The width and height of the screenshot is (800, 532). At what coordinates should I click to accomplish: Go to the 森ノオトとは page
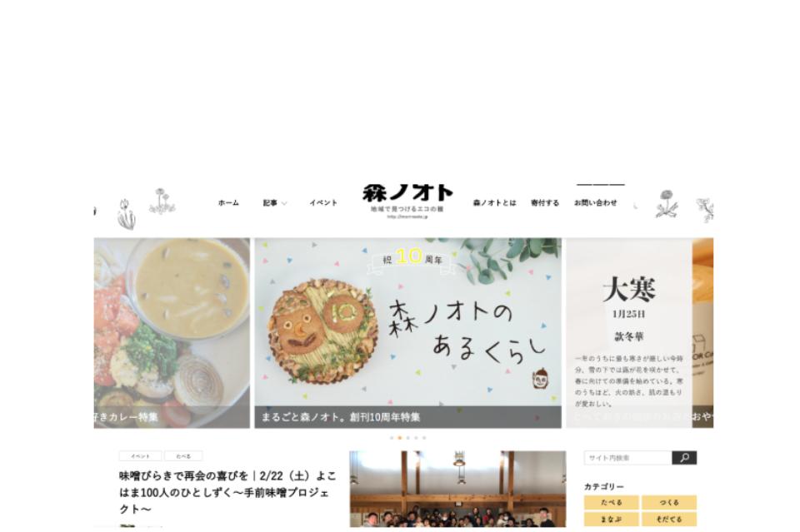coord(494,203)
